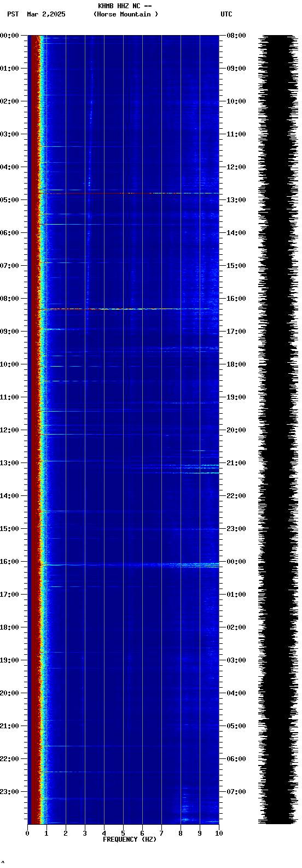Click the 08:00 UTC time label
This screenshot has height=868, width=302.
[236, 36]
